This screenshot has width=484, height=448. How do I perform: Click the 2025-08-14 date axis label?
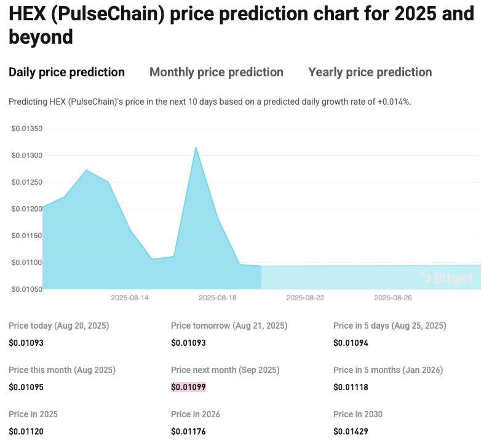130,298
